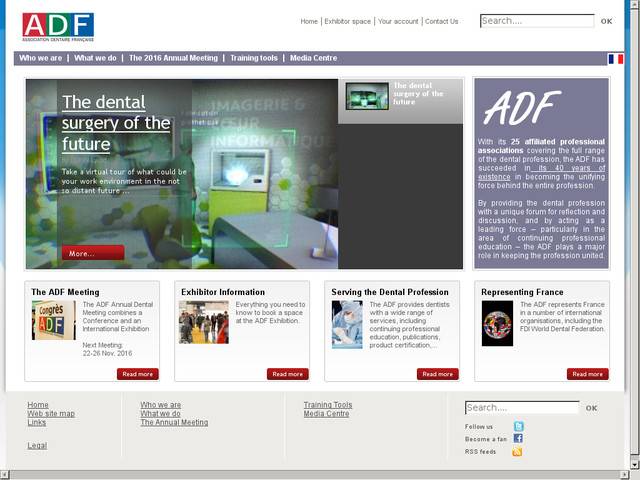Click the surgeon image in Serving the Dental Profession

click(x=347, y=324)
